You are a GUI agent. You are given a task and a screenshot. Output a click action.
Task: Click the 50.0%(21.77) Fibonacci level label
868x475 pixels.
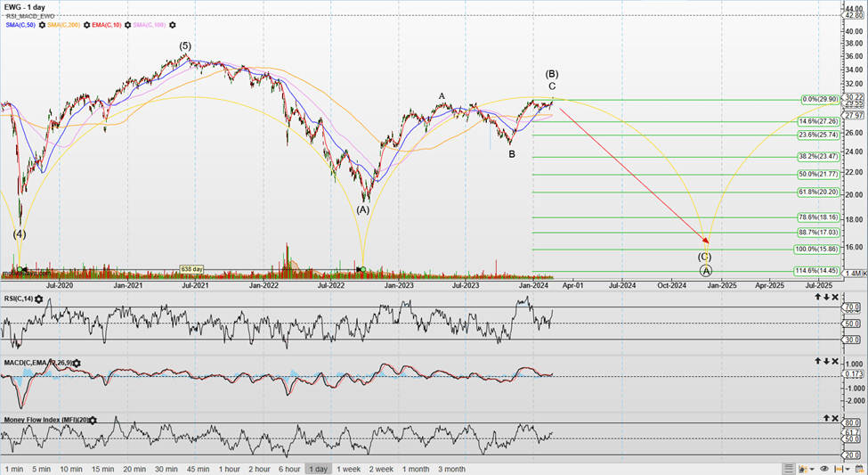(819, 174)
